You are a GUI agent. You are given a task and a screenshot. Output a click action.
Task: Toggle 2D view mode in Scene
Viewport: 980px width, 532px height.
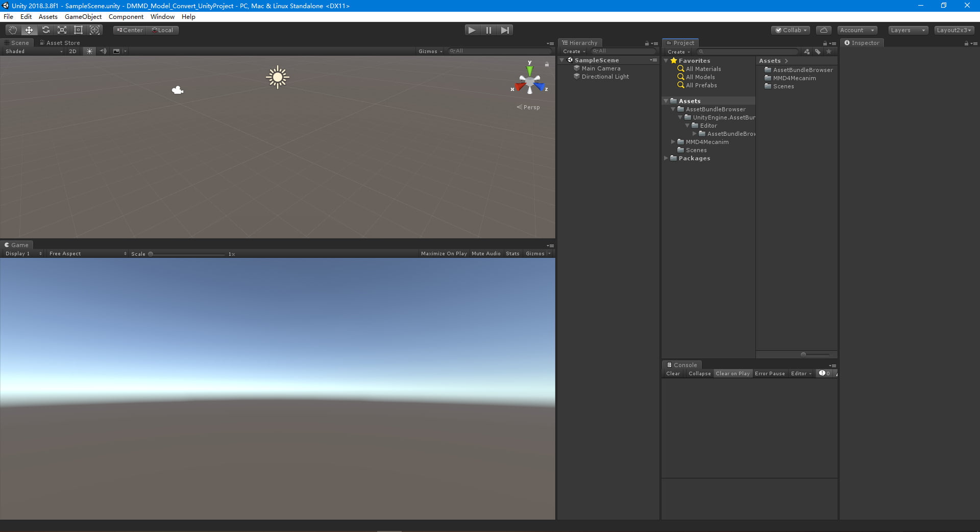click(x=72, y=51)
